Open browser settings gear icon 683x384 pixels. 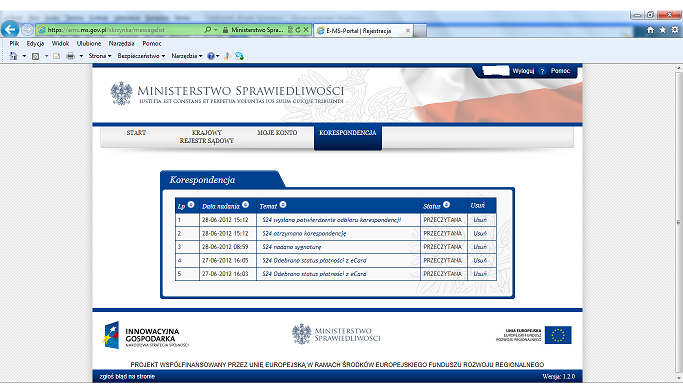(675, 30)
